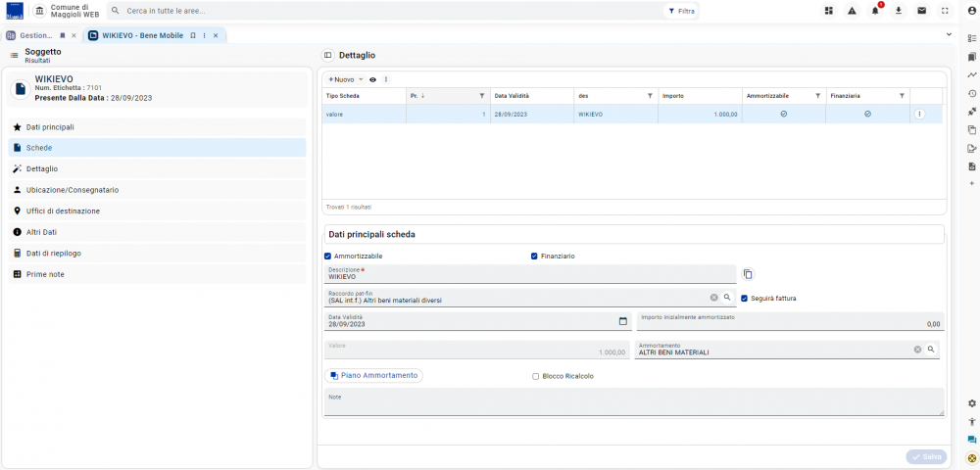Expand the Nuovo dropdown arrow
This screenshot has width=980, height=470.
click(x=361, y=80)
